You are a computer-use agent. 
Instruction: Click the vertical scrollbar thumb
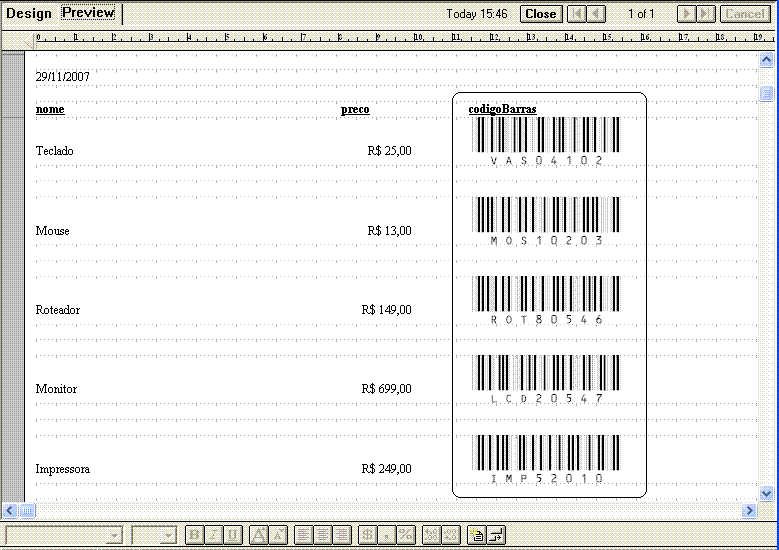click(x=767, y=93)
